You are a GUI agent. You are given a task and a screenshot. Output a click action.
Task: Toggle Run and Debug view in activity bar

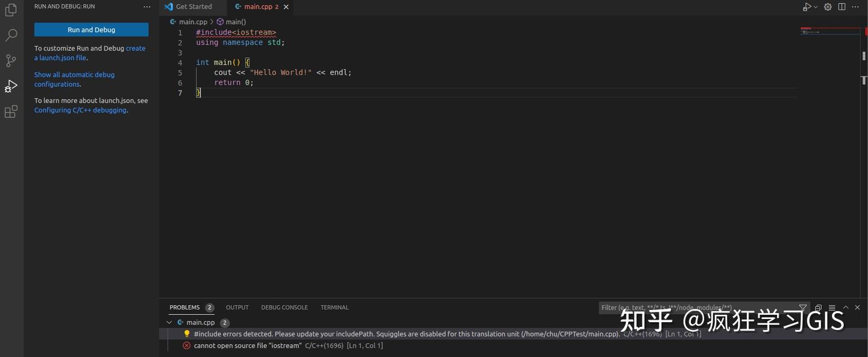pyautogui.click(x=11, y=87)
